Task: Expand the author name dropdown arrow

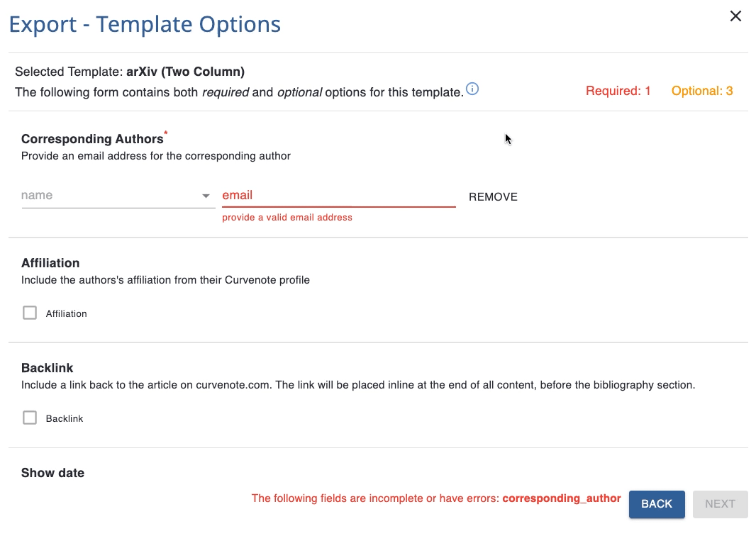Action: click(x=206, y=196)
